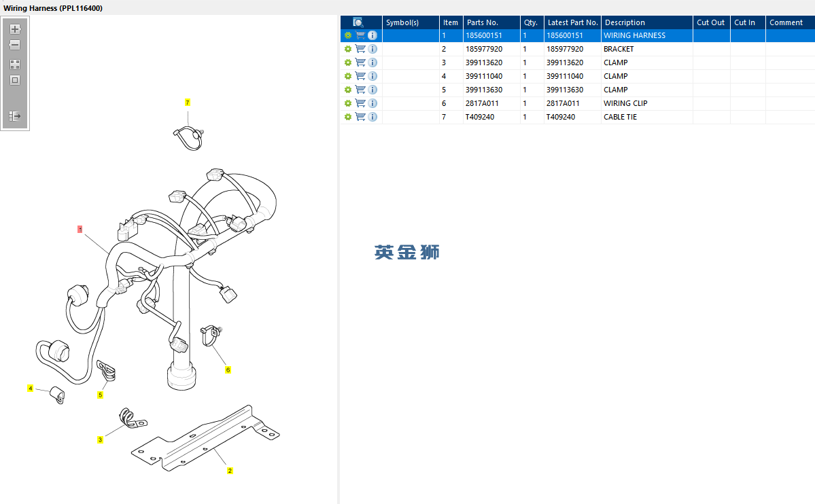This screenshot has height=504, width=815.
Task: Sort by Latest Part No. column header
Action: coord(573,22)
